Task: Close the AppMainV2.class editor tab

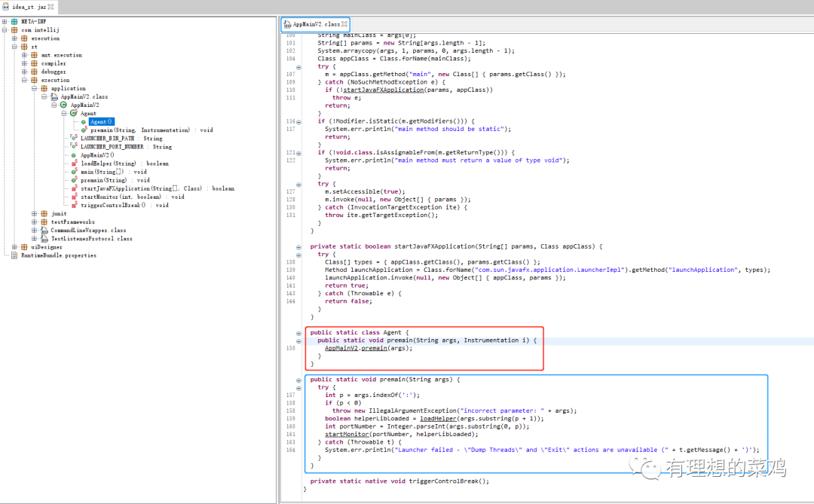Action: 345,24
